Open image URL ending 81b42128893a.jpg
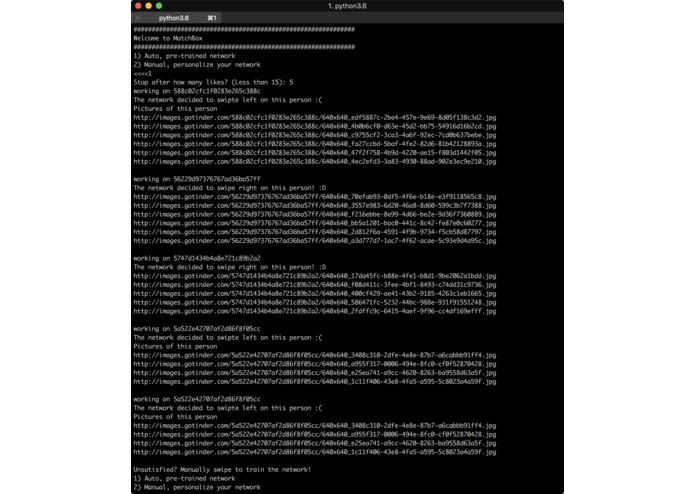This screenshot has height=494, width=695. [315, 144]
